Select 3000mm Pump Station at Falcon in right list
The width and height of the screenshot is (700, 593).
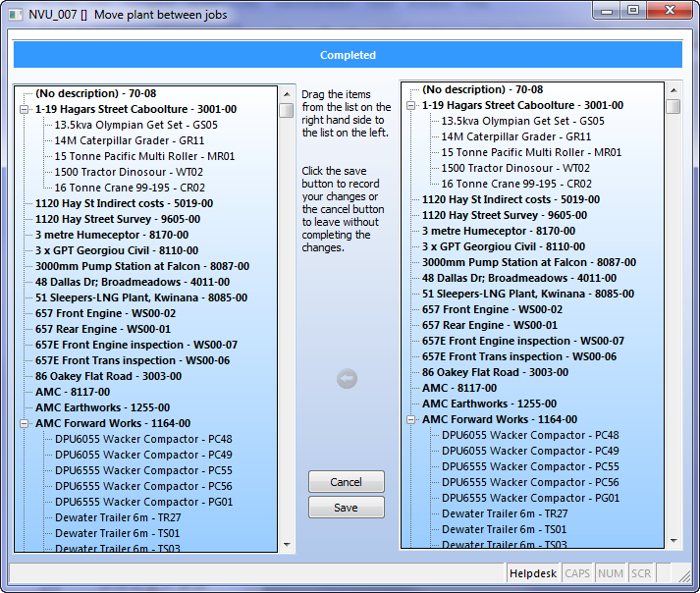(x=529, y=262)
